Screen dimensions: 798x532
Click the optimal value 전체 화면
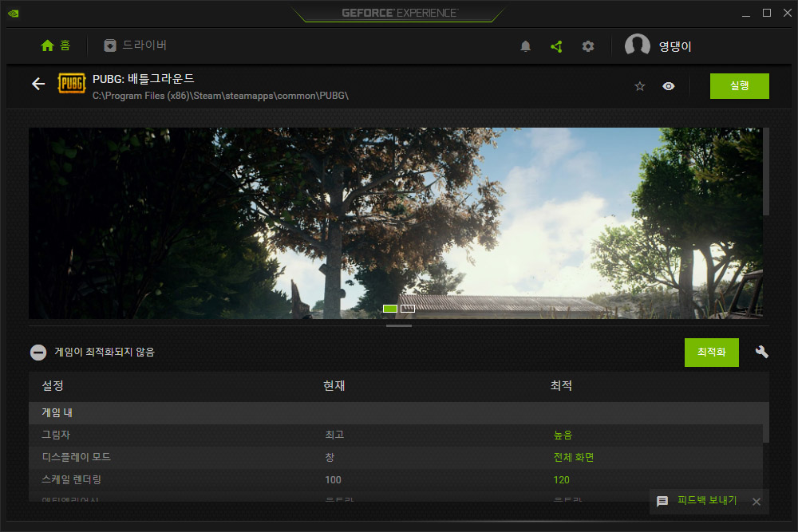(x=574, y=457)
